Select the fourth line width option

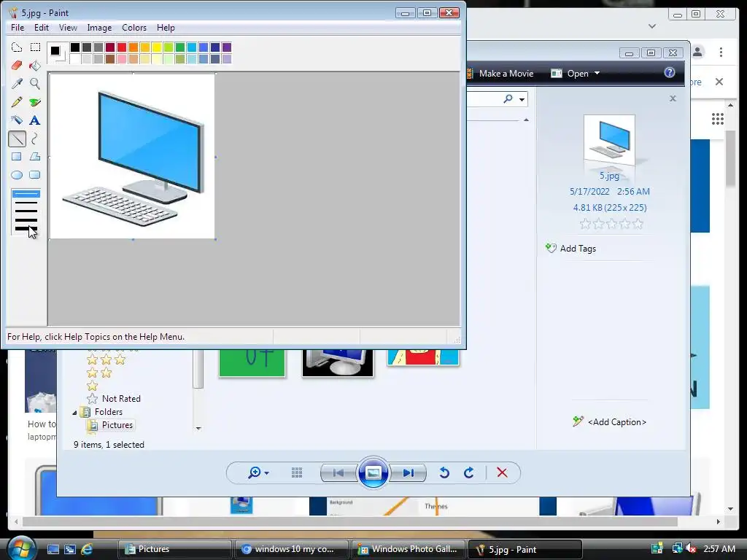(26, 219)
